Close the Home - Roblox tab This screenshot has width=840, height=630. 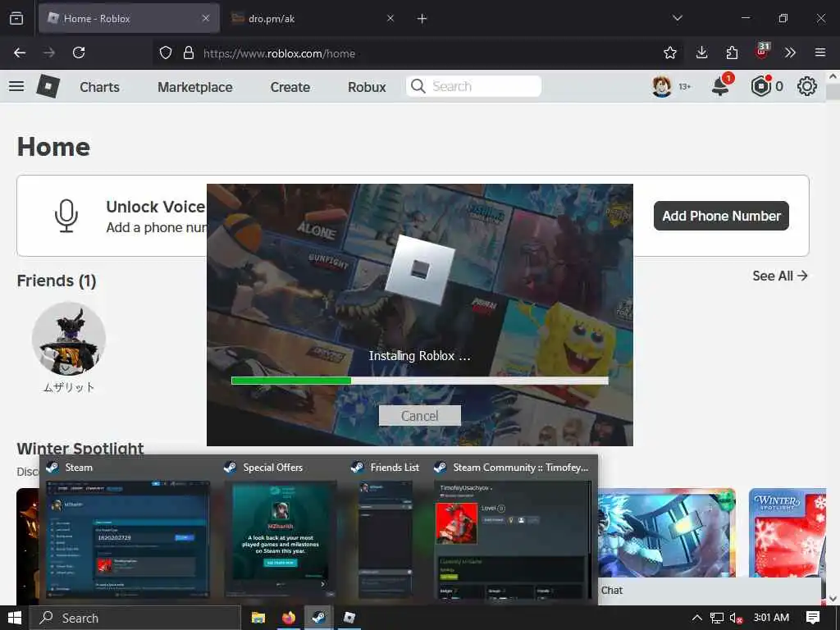pos(206,18)
